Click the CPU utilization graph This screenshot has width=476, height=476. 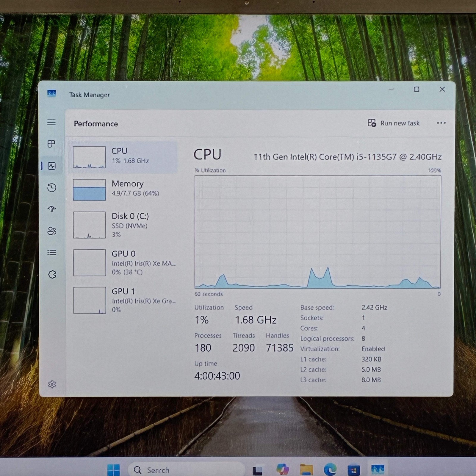point(318,232)
